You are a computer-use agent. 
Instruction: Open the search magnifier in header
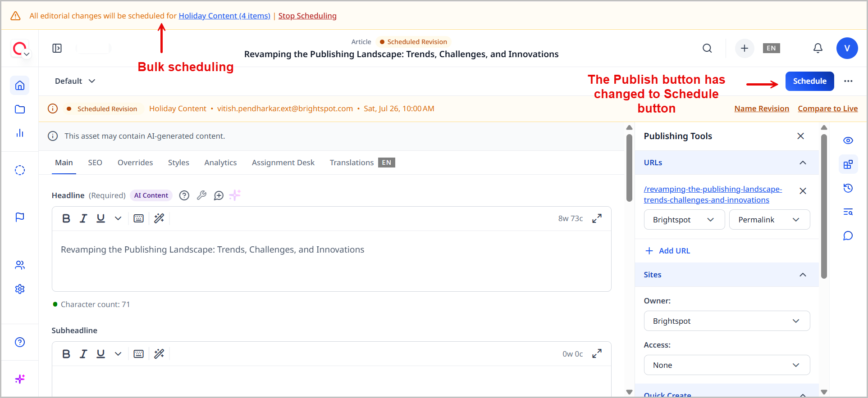(x=707, y=48)
